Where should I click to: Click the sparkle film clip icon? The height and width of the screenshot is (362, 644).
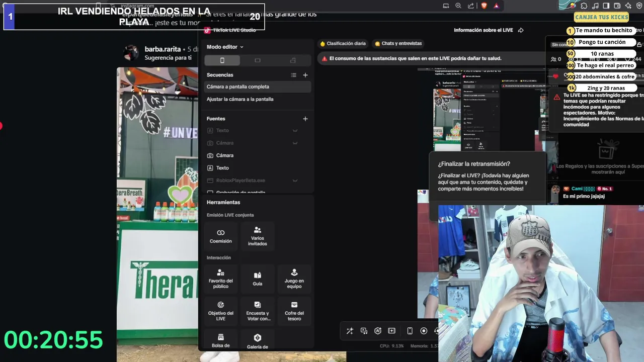(392, 331)
